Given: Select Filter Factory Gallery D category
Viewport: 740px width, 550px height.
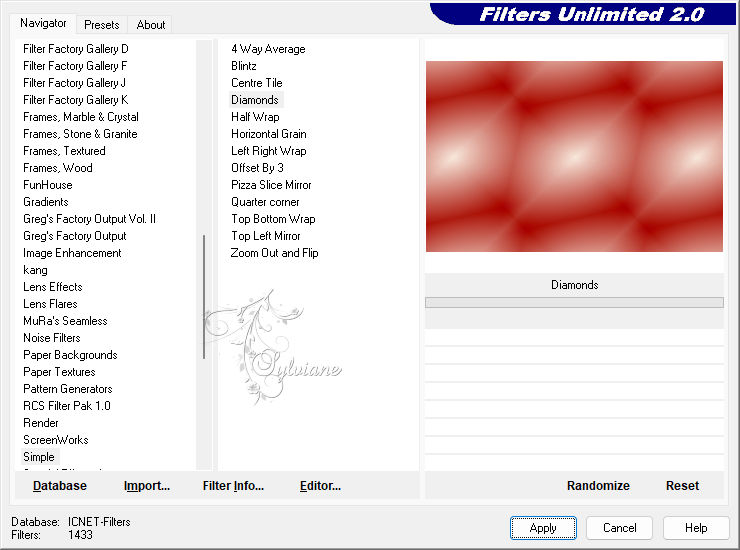Looking at the screenshot, I should 76,49.
